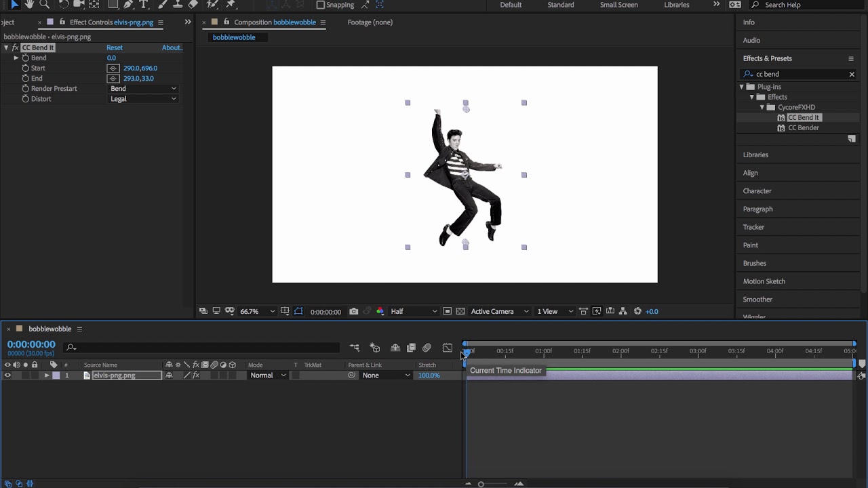Take a snapshot with the camera icon
Image resolution: width=868 pixels, height=488 pixels.
[x=353, y=312]
